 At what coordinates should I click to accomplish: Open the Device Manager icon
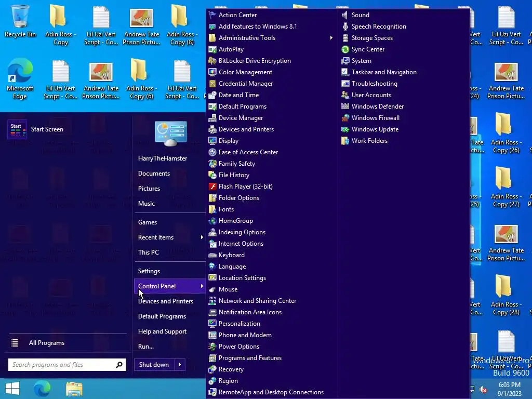pos(212,118)
